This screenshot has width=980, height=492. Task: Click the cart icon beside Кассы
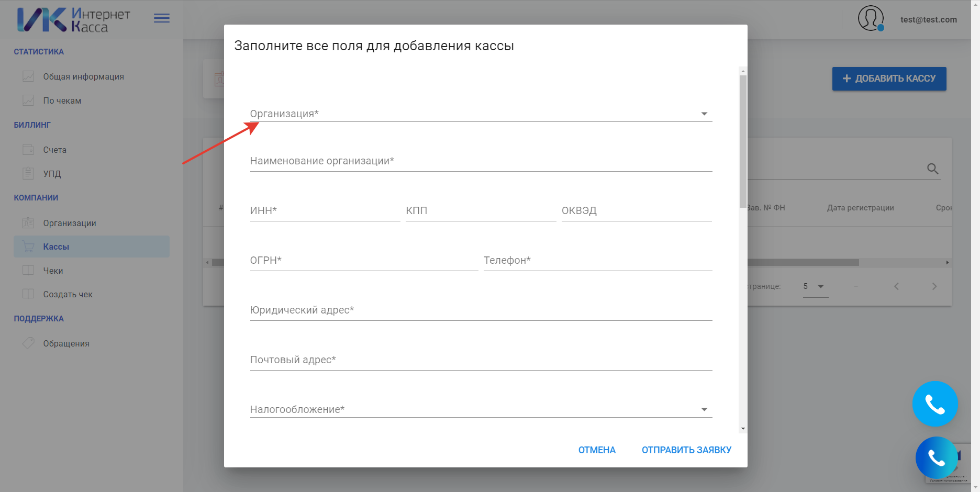click(x=28, y=247)
